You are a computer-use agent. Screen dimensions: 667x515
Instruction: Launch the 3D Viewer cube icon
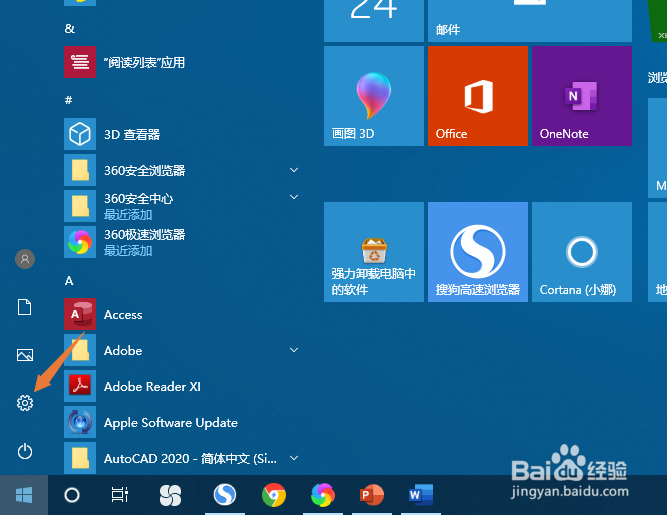tap(80, 134)
